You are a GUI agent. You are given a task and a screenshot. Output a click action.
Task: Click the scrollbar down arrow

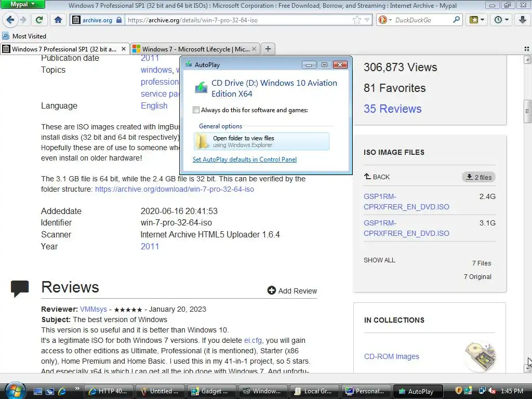coord(527,368)
